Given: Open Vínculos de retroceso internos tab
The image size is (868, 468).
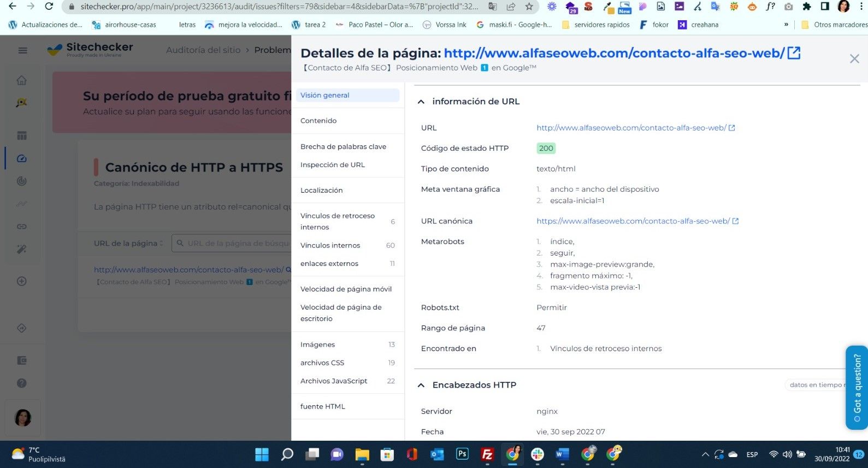Looking at the screenshot, I should coord(347,221).
